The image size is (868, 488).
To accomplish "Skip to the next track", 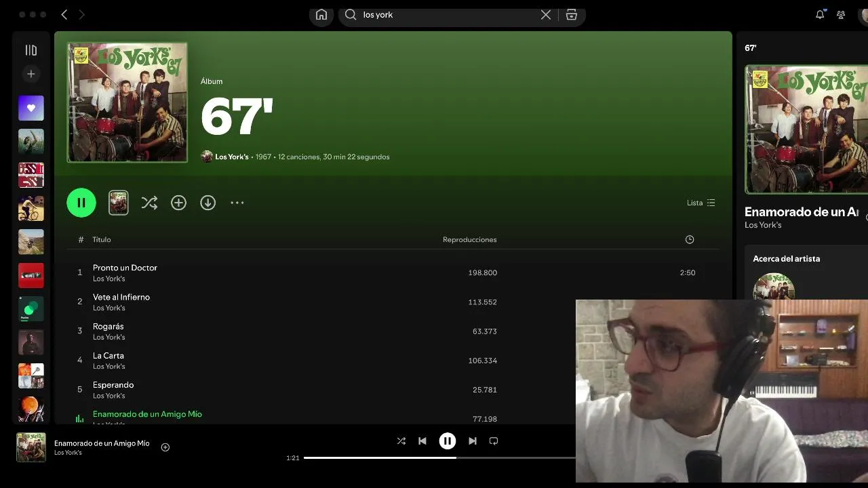I will click(x=473, y=441).
